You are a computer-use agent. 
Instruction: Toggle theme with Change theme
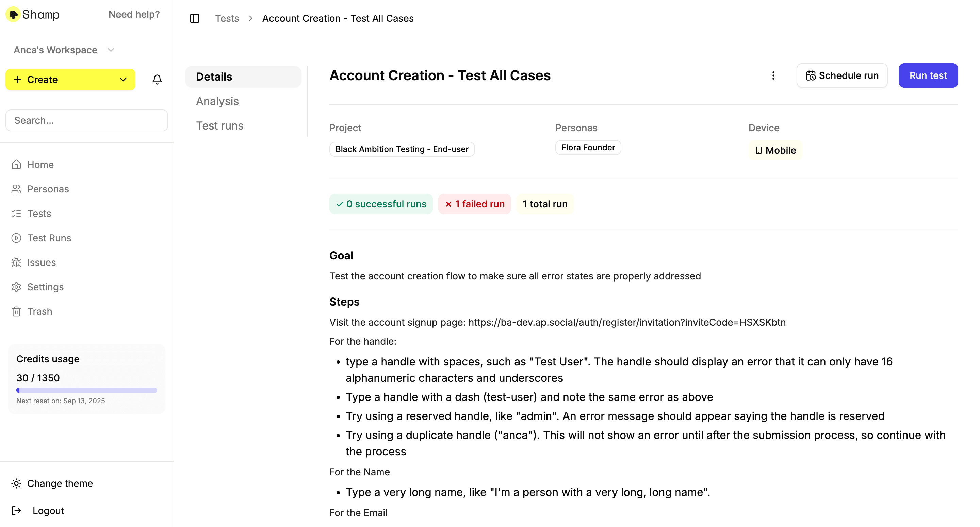click(x=59, y=483)
